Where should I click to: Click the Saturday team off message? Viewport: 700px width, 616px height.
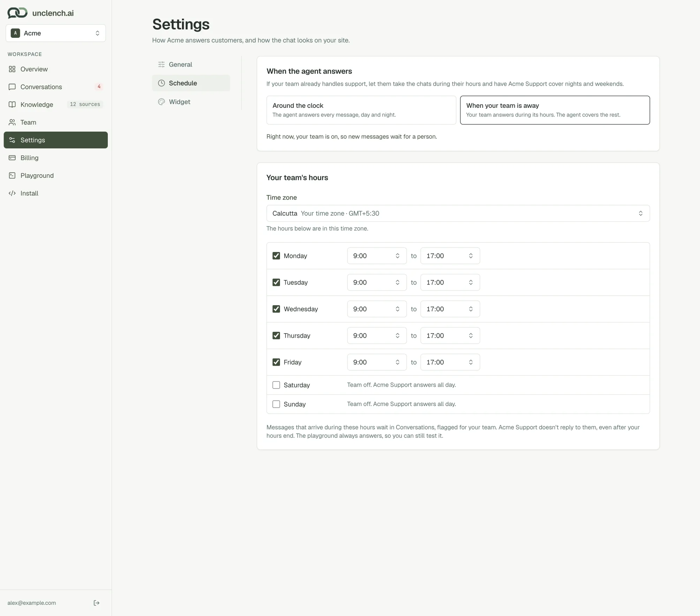tap(401, 385)
